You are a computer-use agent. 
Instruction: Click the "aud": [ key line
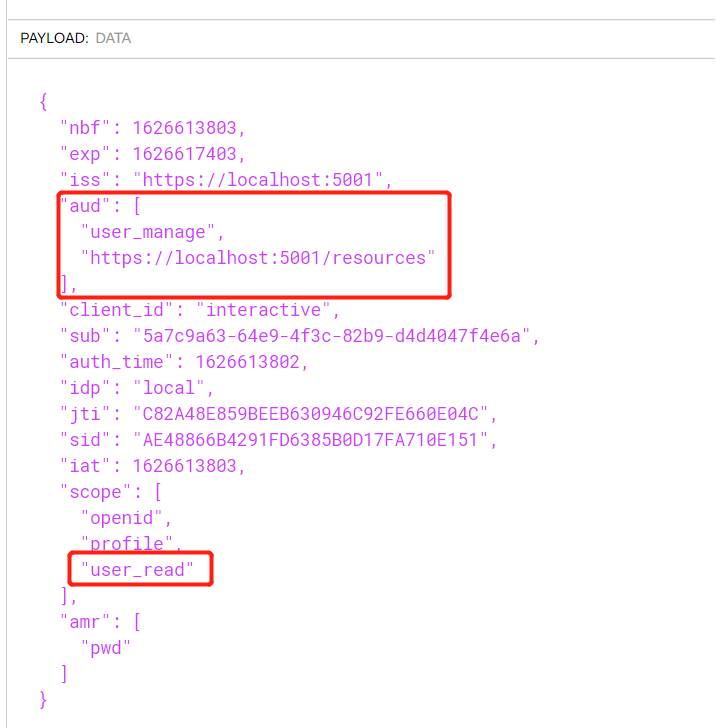(x=100, y=206)
